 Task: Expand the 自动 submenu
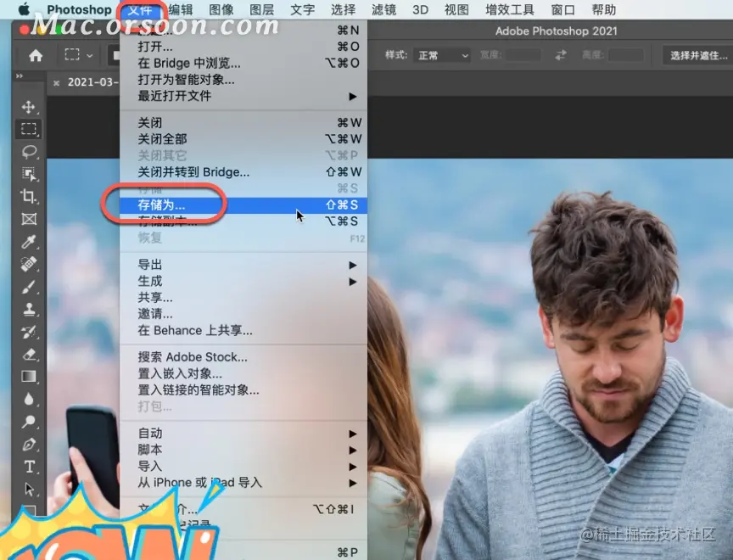pos(243,434)
